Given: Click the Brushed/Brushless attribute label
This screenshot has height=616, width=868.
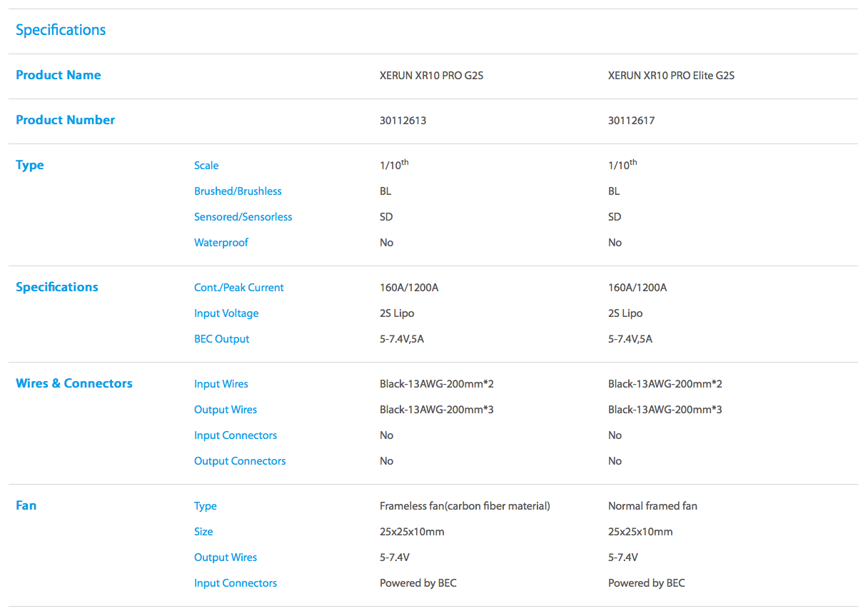Looking at the screenshot, I should click(x=238, y=191).
